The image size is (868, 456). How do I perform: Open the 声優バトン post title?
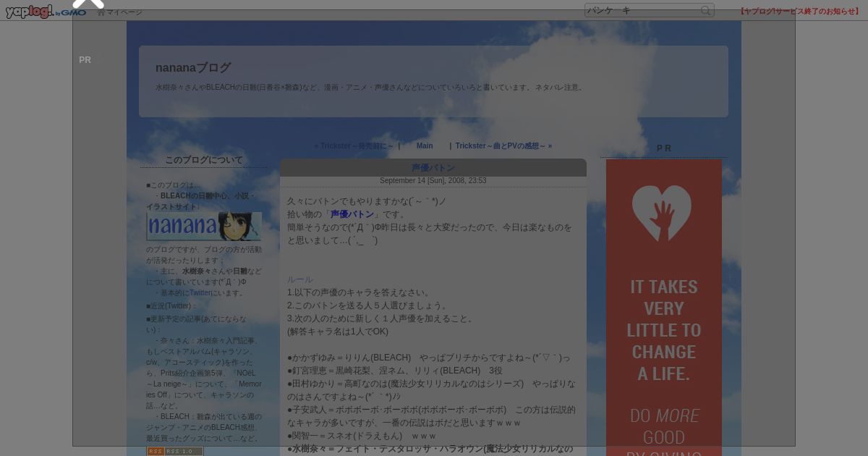(x=433, y=168)
